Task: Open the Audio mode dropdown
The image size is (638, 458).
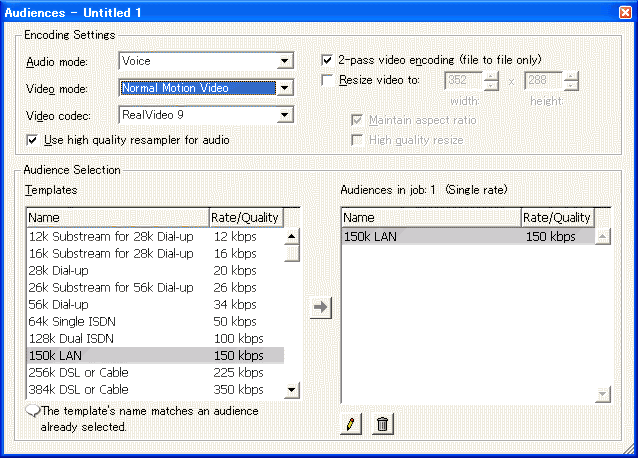Action: (285, 61)
